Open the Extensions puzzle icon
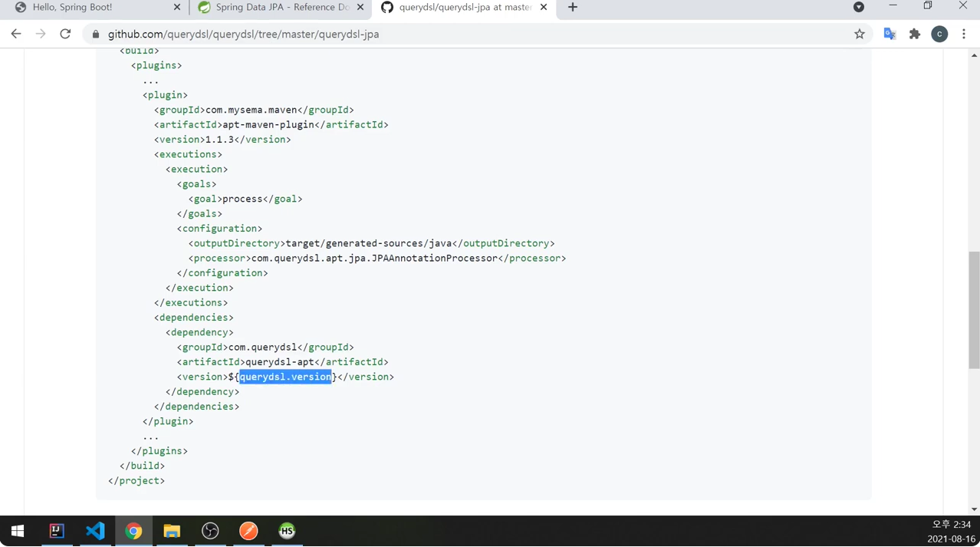 [x=915, y=34]
